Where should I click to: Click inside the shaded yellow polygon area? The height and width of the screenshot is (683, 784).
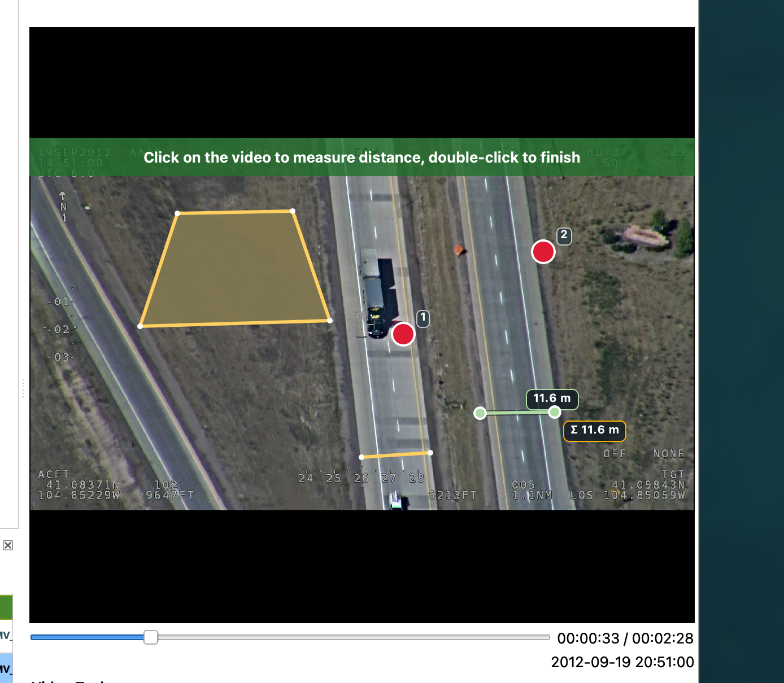pos(235,268)
